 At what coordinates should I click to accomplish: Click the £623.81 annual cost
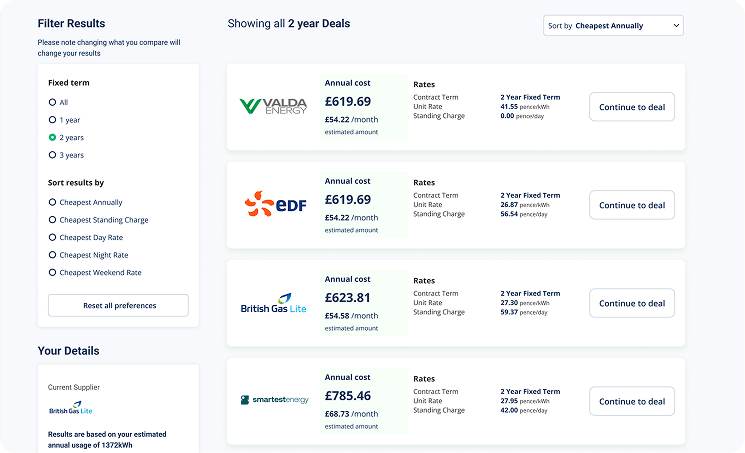[x=347, y=298]
